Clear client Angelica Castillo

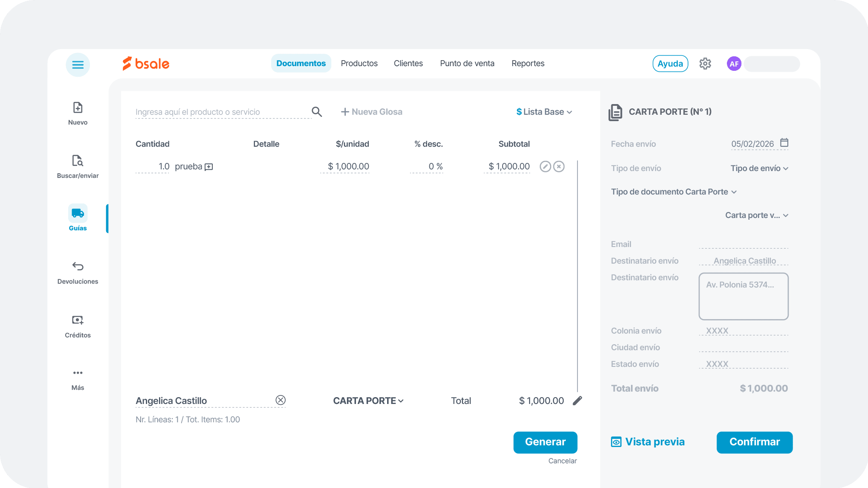281,400
